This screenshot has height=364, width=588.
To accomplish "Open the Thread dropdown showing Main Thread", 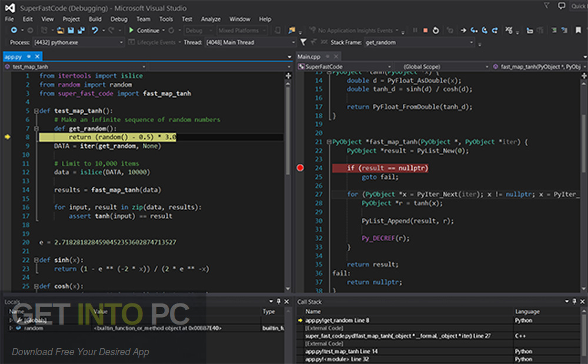I will 246,42.
